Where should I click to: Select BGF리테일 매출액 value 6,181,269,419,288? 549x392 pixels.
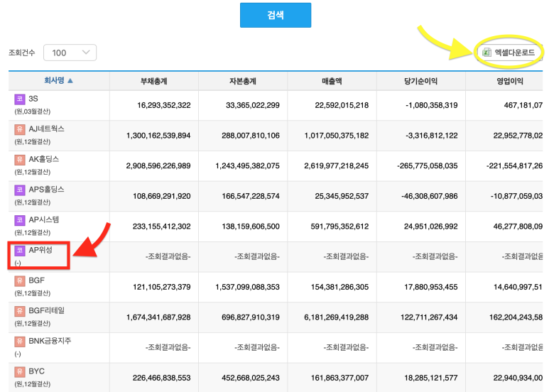[x=337, y=317]
